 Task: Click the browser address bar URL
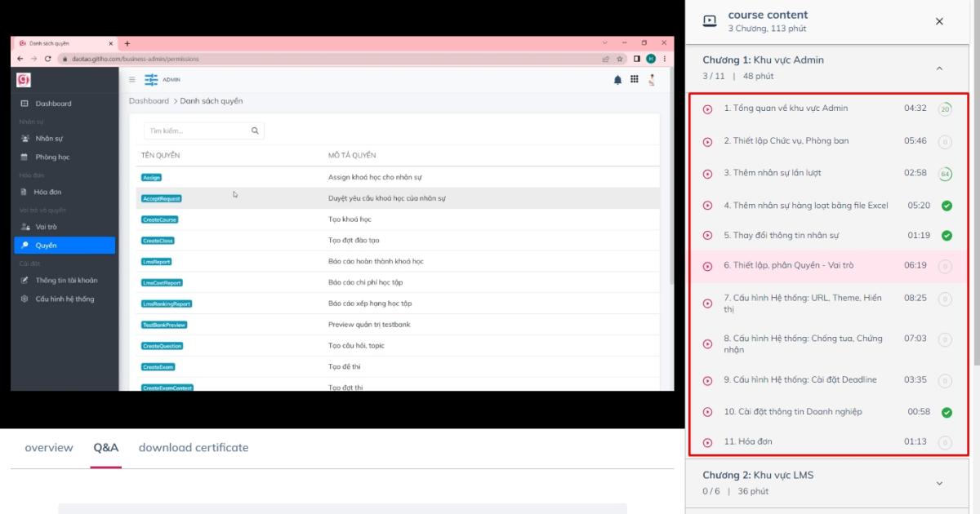click(136, 59)
